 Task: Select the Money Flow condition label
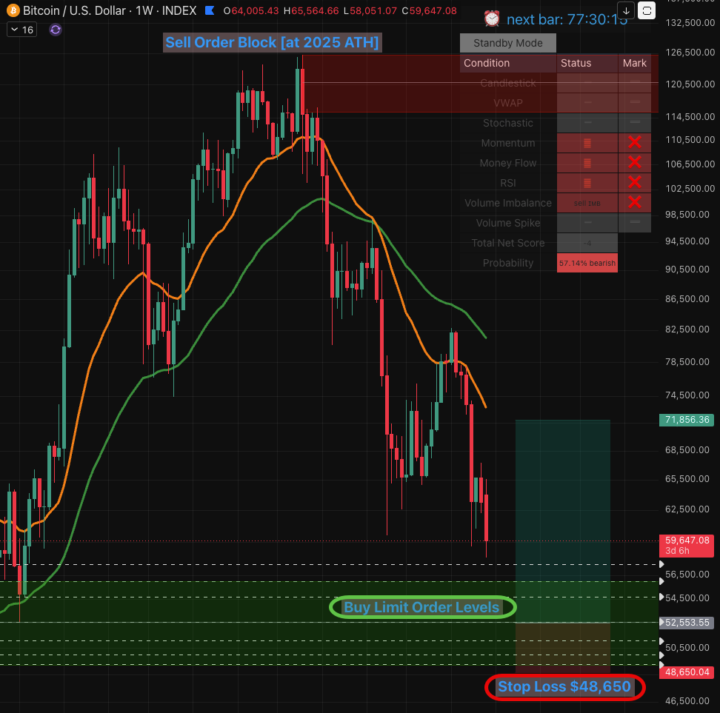point(508,163)
